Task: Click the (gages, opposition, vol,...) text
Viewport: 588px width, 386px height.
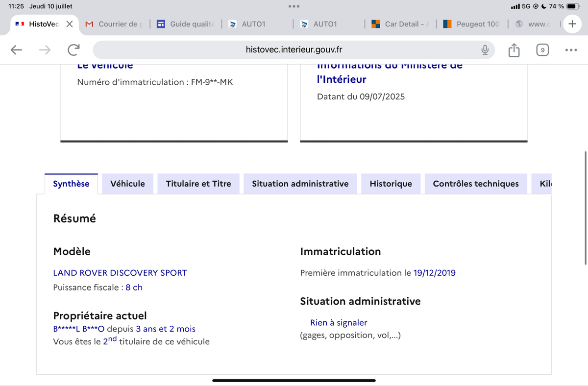Action: [350, 336]
